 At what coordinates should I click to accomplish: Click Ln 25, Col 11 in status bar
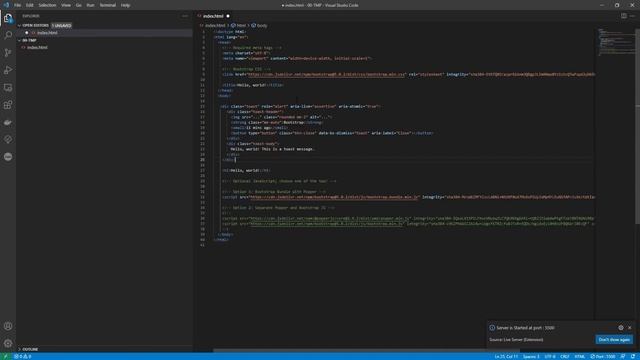point(506,356)
